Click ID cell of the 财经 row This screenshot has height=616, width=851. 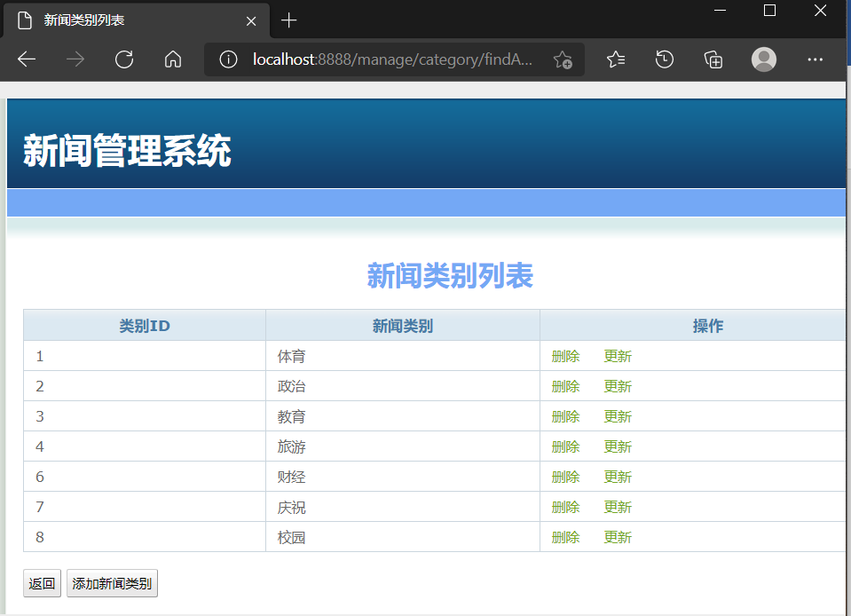pyautogui.click(x=145, y=477)
